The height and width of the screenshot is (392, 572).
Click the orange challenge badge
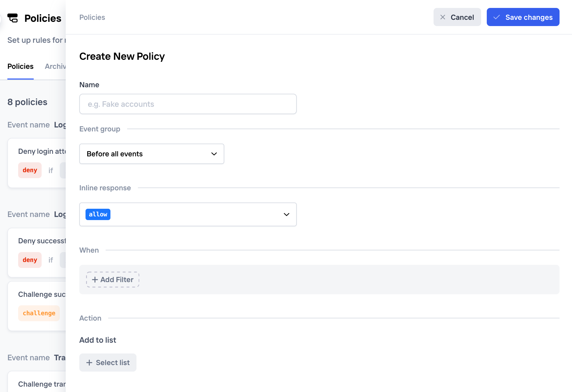pyautogui.click(x=39, y=313)
